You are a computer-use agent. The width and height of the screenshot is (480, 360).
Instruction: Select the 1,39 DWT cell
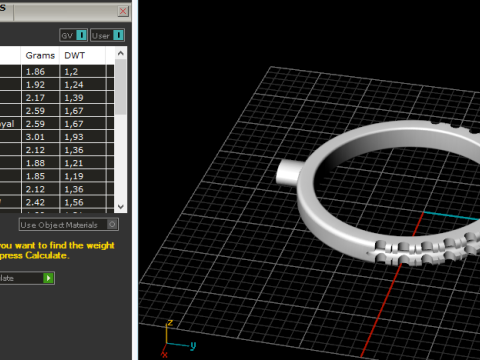coord(83,98)
